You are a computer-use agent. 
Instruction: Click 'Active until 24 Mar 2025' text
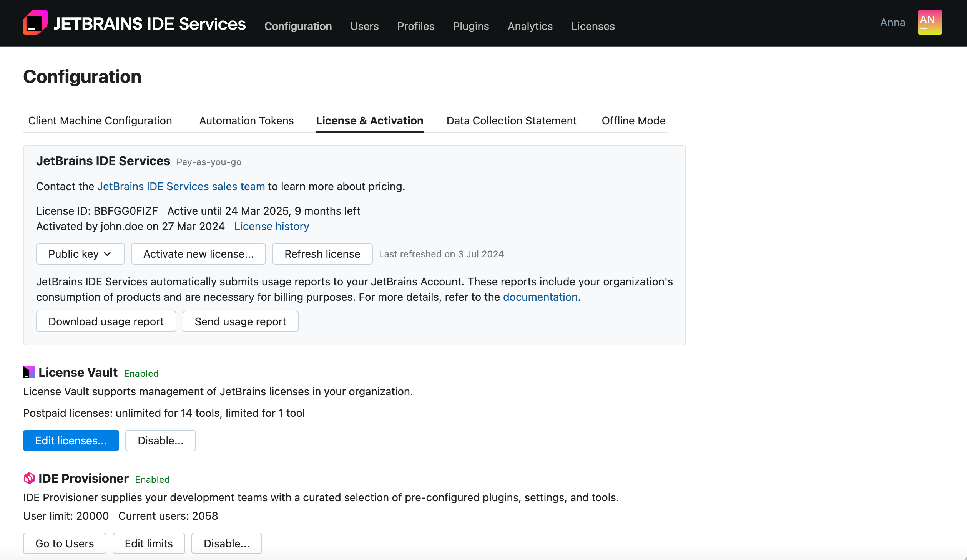(228, 211)
